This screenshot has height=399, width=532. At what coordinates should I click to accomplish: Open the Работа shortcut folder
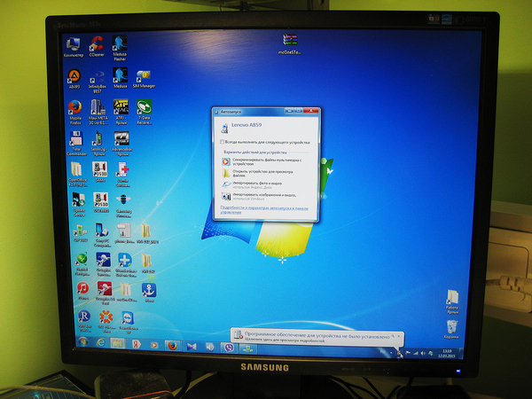pyautogui.click(x=452, y=301)
